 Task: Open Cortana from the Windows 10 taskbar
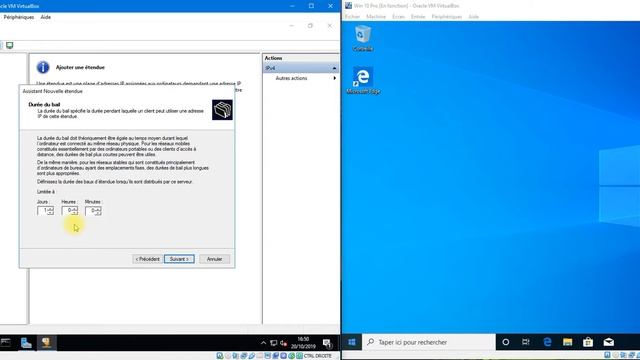[x=506, y=342]
